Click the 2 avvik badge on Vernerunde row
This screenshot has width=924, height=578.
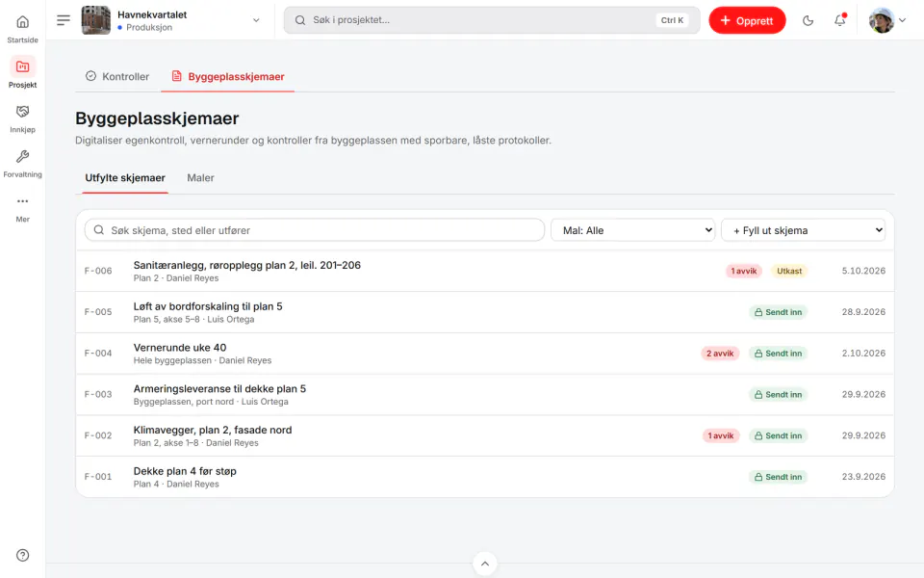(x=720, y=354)
